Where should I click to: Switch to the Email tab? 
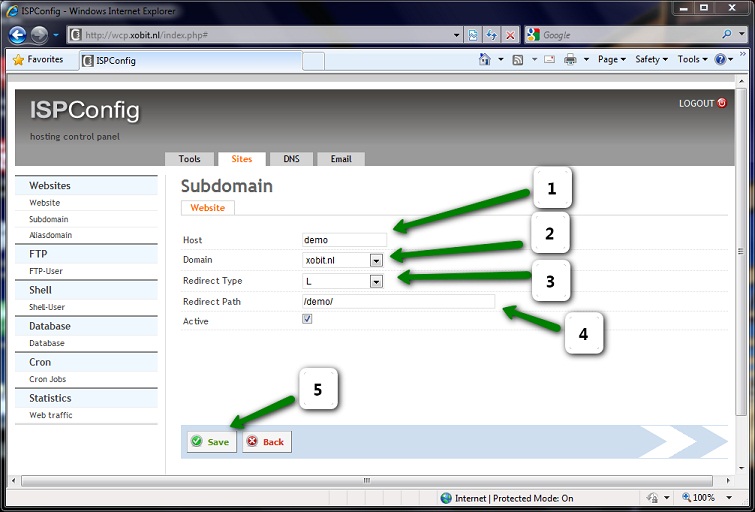[x=341, y=159]
